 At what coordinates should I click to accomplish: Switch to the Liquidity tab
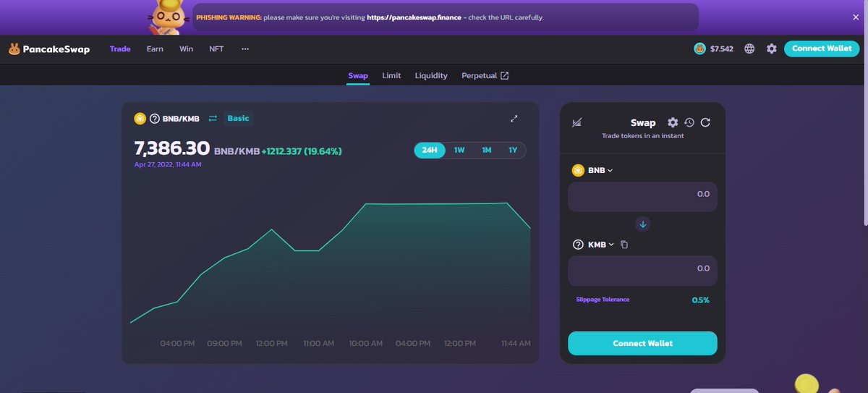pyautogui.click(x=431, y=75)
